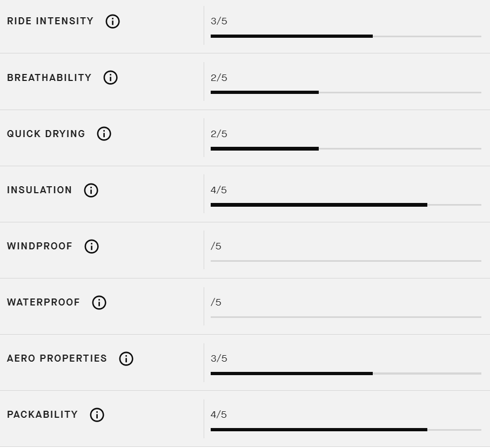Click the Aero Properties rating bar
This screenshot has width=490, height=448.
[x=346, y=374]
